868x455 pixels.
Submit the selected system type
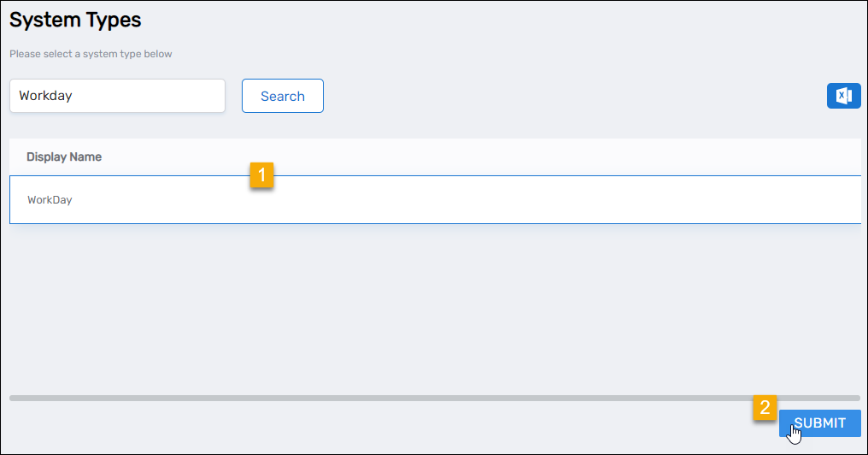(819, 422)
